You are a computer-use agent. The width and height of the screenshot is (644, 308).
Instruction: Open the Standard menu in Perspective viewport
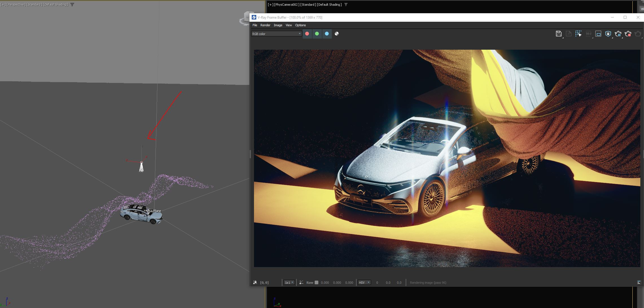pos(34,5)
